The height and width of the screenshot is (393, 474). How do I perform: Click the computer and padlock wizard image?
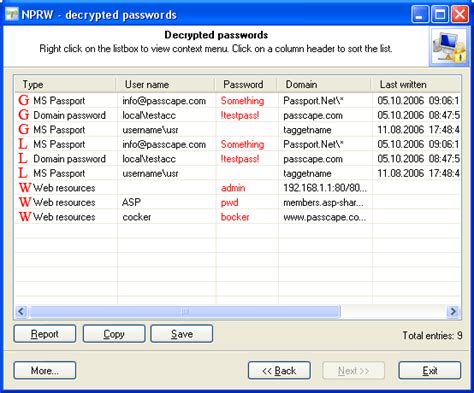449,47
